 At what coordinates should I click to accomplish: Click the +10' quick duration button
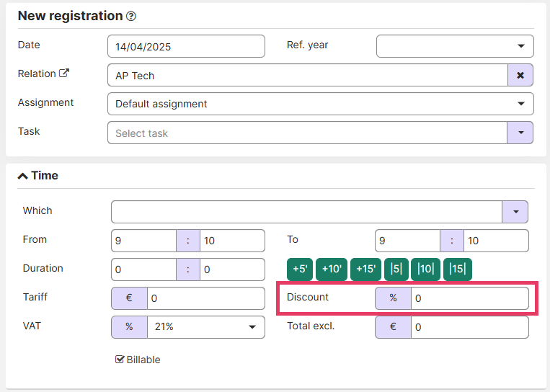pyautogui.click(x=332, y=269)
